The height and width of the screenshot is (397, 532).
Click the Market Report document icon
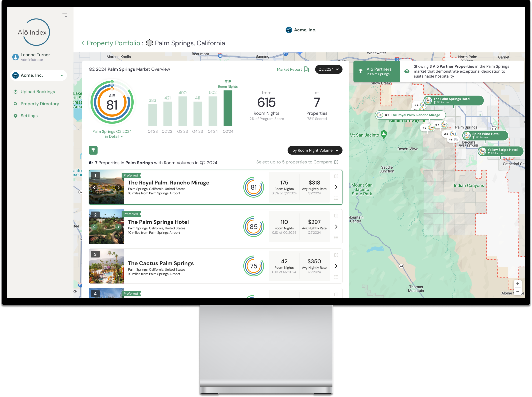tap(306, 69)
